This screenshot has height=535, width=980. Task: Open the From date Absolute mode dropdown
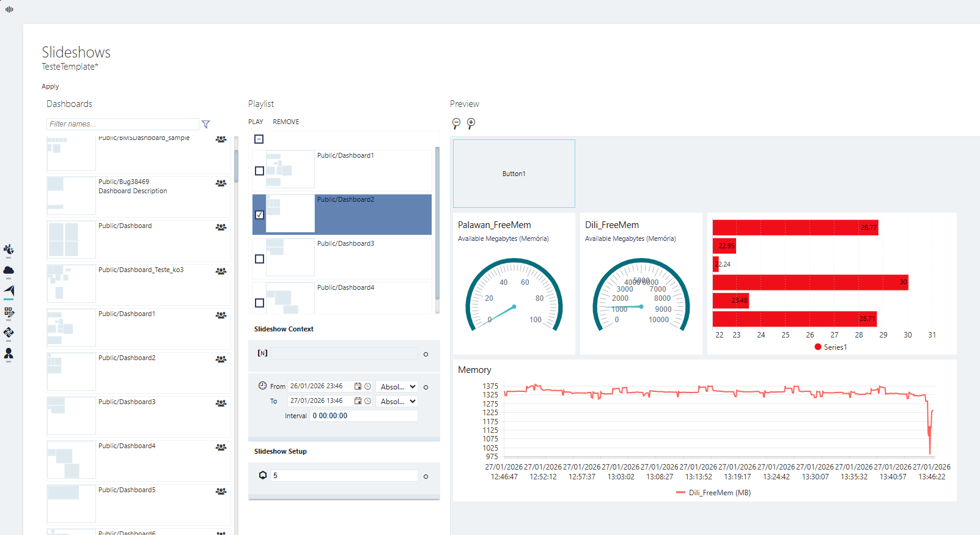397,386
